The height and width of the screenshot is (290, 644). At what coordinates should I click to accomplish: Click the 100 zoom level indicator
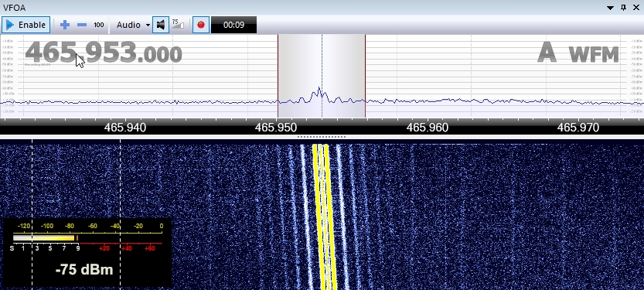[x=99, y=25]
